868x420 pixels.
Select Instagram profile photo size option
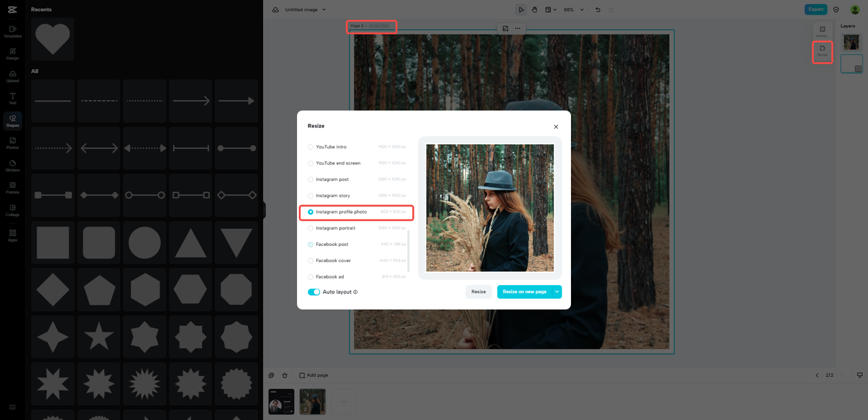click(x=357, y=212)
